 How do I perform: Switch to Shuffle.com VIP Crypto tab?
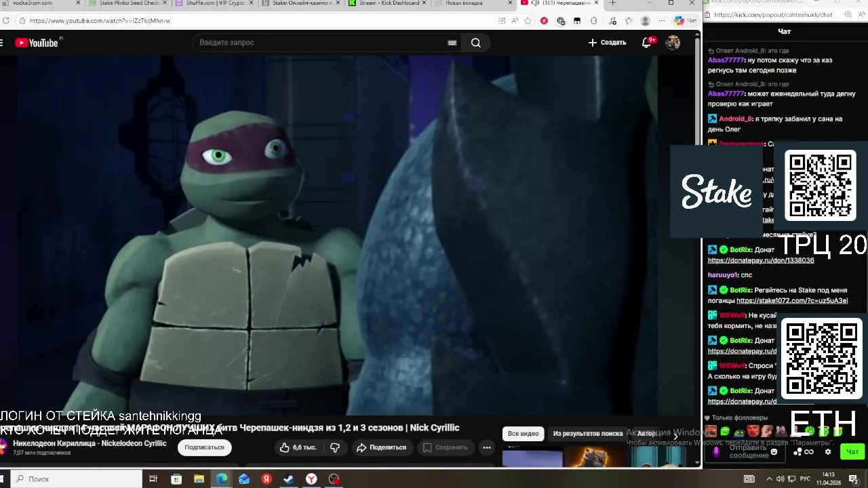[x=214, y=3]
